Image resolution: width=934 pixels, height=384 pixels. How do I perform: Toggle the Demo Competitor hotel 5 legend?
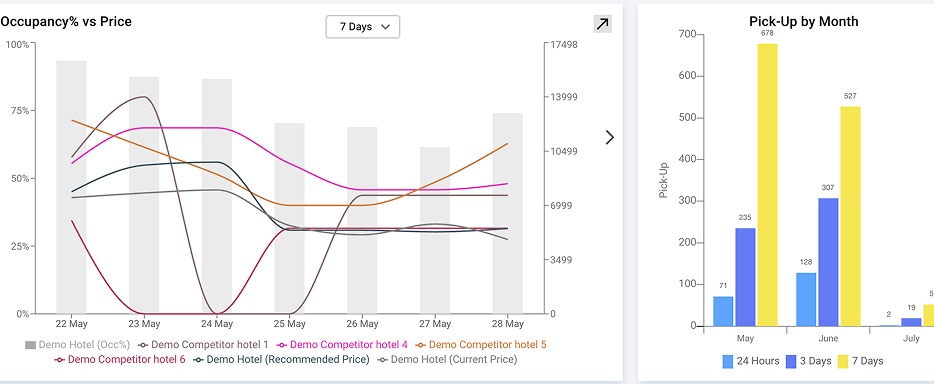tap(481, 345)
